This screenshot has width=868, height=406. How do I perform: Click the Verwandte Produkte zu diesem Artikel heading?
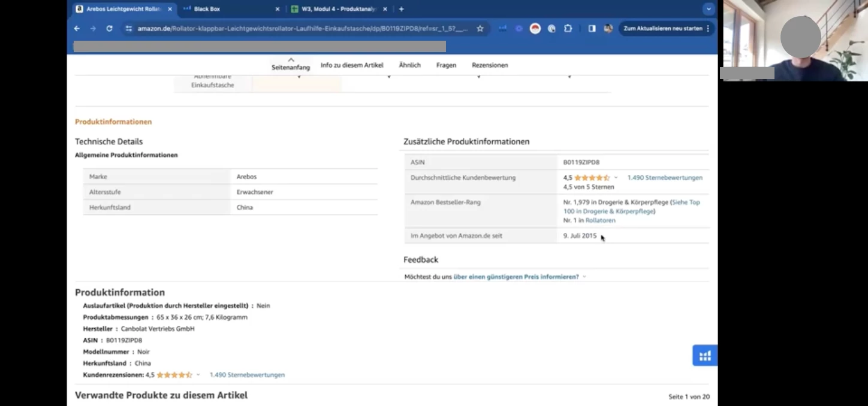161,395
